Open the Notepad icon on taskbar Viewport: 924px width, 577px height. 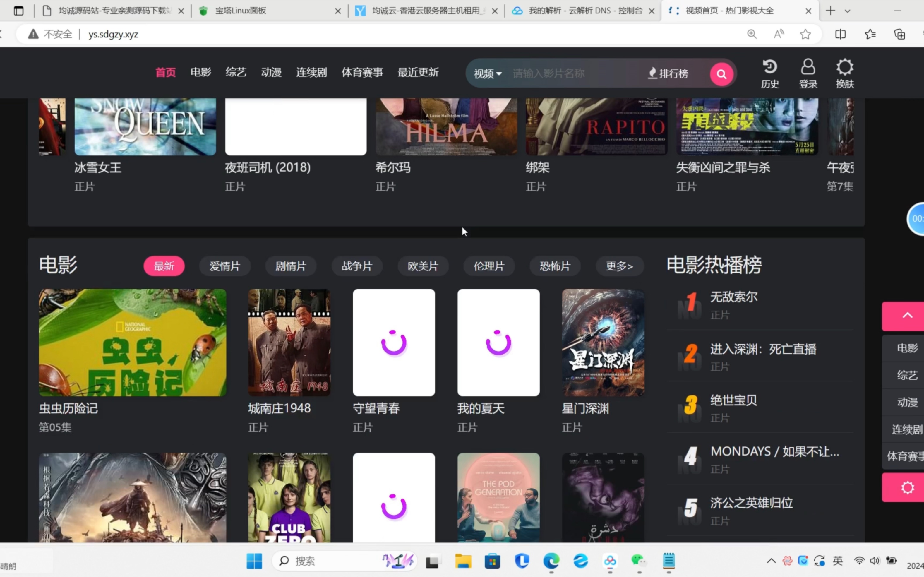click(x=668, y=561)
